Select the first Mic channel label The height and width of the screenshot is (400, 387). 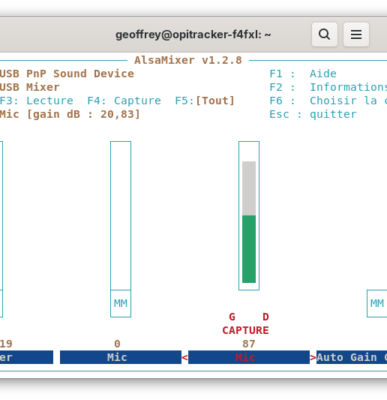pyautogui.click(x=121, y=357)
